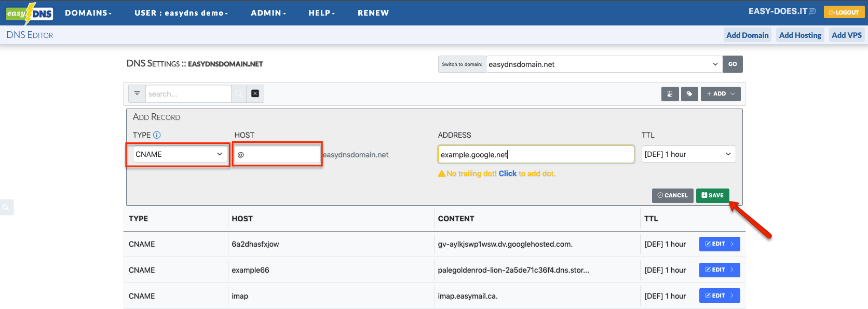Viewport: 868px width, 309px height.
Task: Open the DOMAINS menu
Action: (88, 13)
